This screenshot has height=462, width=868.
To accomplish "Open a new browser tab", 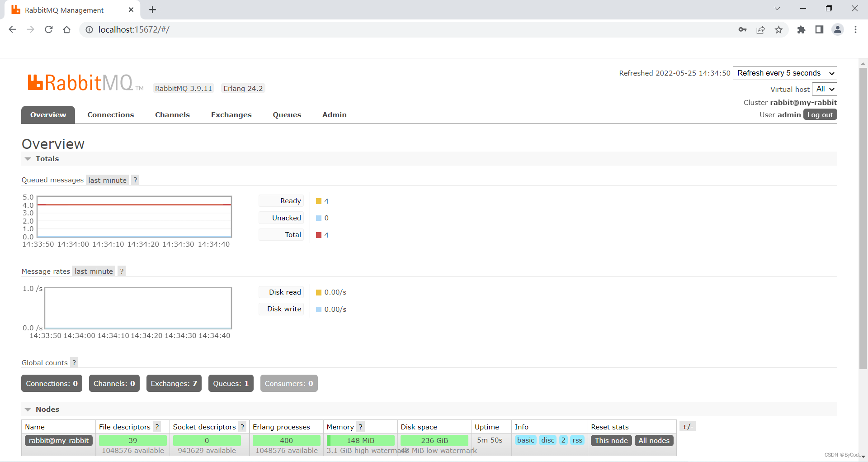I will click(x=153, y=10).
